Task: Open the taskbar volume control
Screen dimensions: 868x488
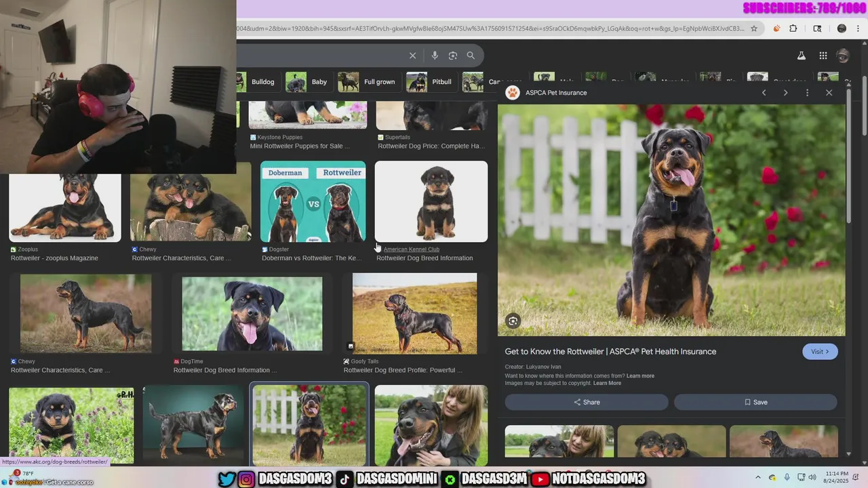Action: coord(812,478)
